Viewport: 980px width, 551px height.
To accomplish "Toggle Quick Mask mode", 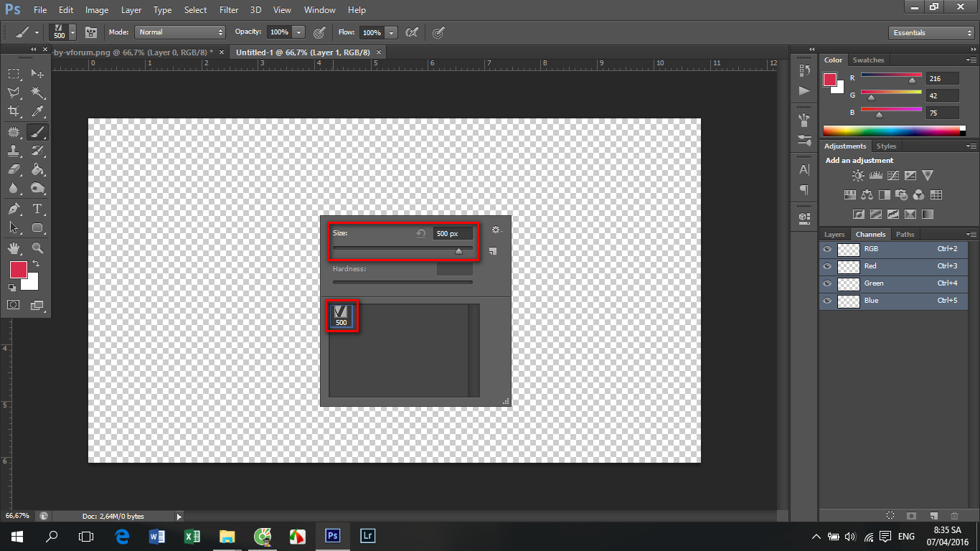I will (x=14, y=305).
